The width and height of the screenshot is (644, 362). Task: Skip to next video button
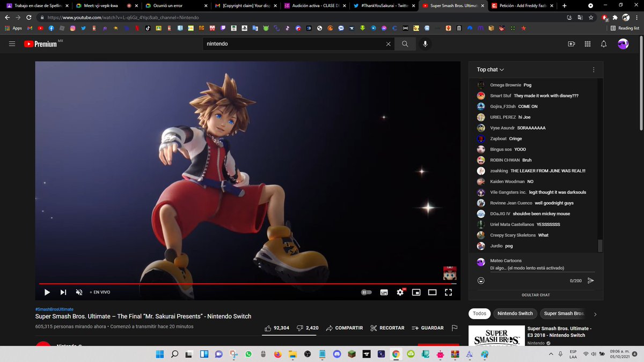[x=63, y=292]
